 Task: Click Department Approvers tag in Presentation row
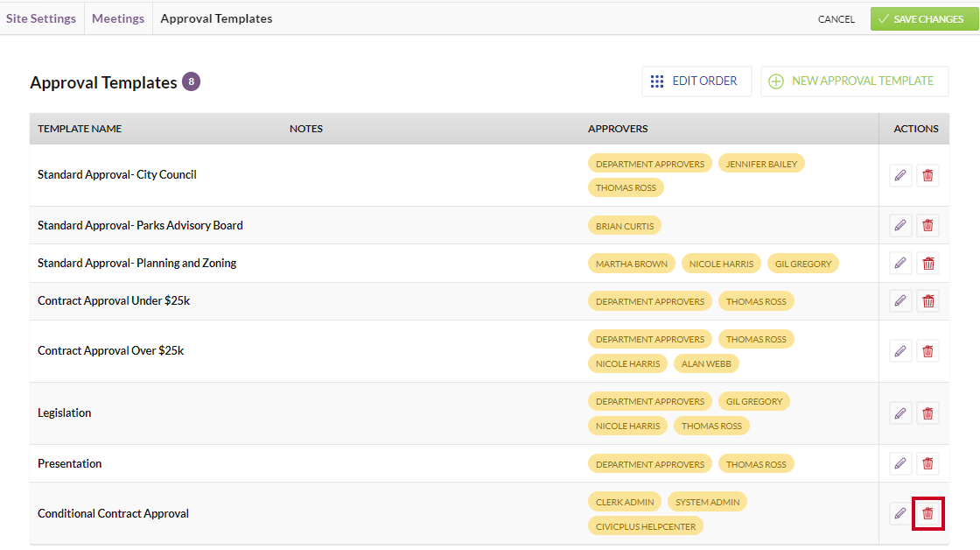pos(650,464)
